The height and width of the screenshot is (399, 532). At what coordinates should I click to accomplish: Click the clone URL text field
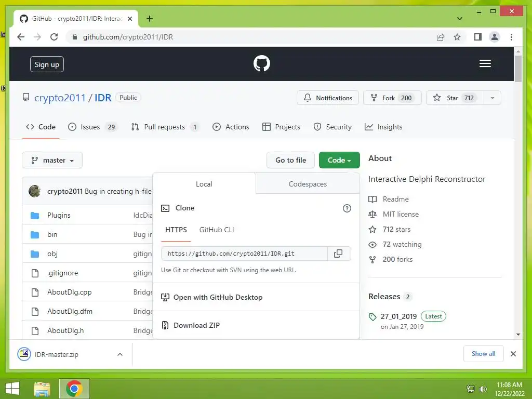coord(244,254)
